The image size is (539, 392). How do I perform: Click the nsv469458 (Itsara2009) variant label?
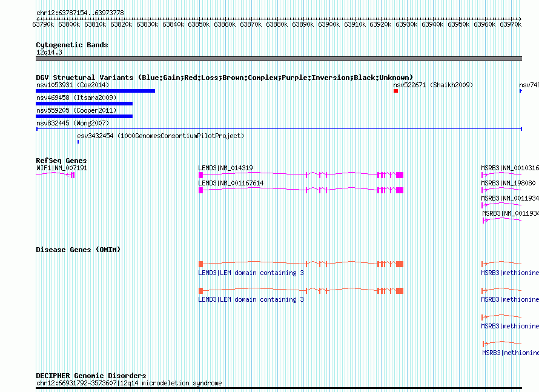(x=76, y=98)
